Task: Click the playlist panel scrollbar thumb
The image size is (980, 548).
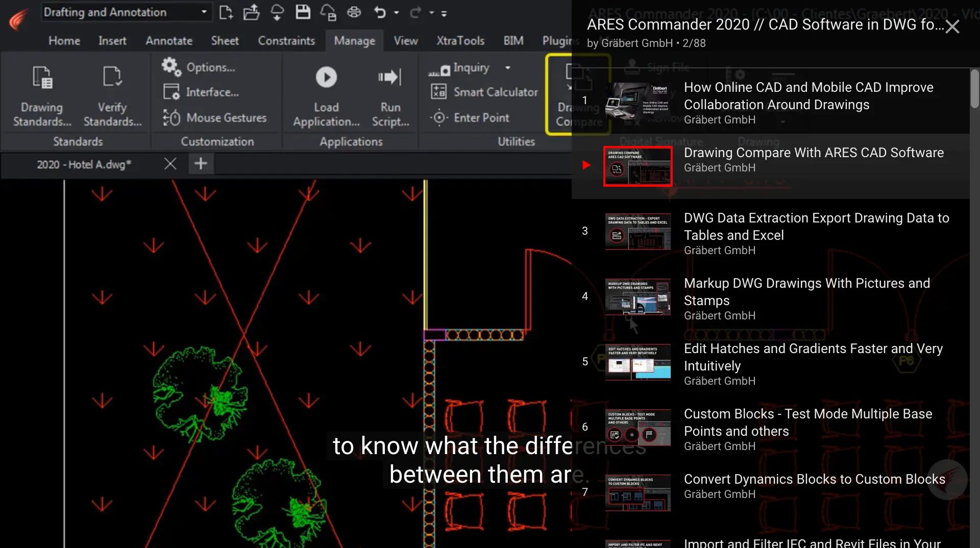Action: (x=975, y=89)
